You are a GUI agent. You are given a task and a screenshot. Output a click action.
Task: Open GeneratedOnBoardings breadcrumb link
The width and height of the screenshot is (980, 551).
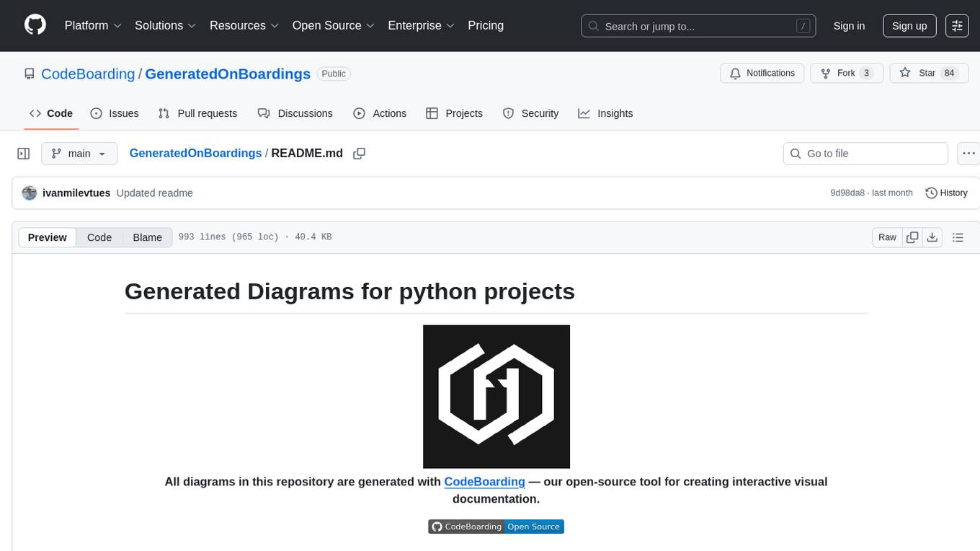coord(195,154)
